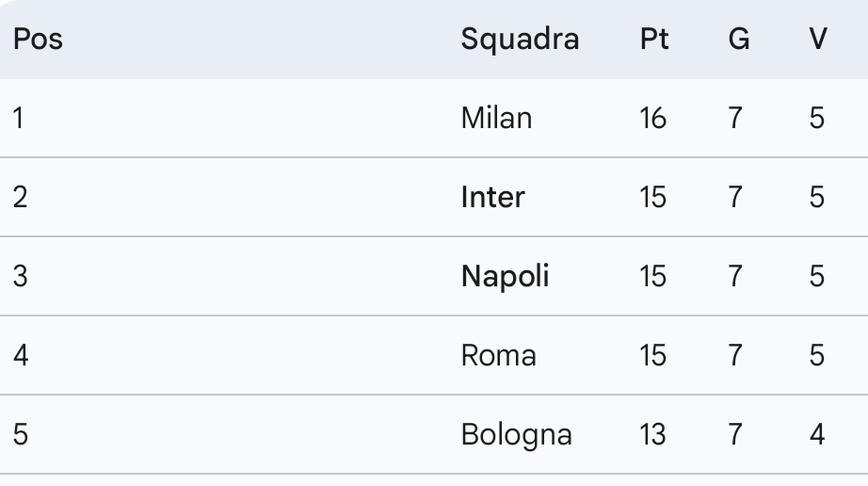This screenshot has width=868, height=486.
Task: Sort by the Squadra column header
Action: click(x=520, y=40)
